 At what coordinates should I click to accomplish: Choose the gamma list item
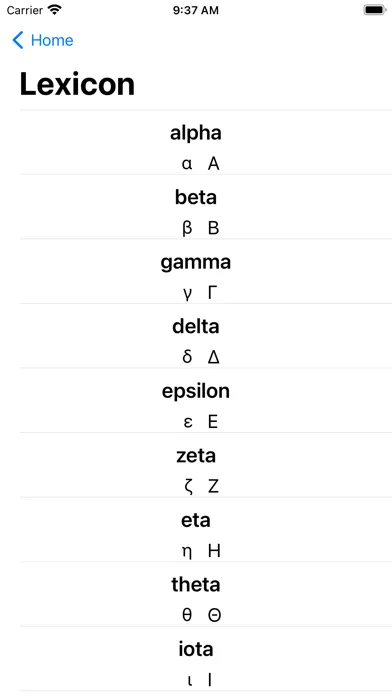[x=206, y=271]
